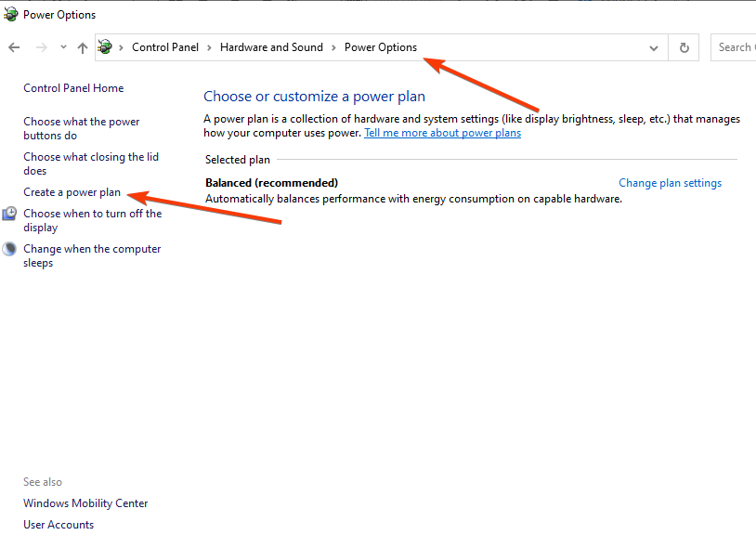Expand chevron after Hardware and Sound
Image resolution: width=756 pixels, height=548 pixels.
tap(333, 47)
